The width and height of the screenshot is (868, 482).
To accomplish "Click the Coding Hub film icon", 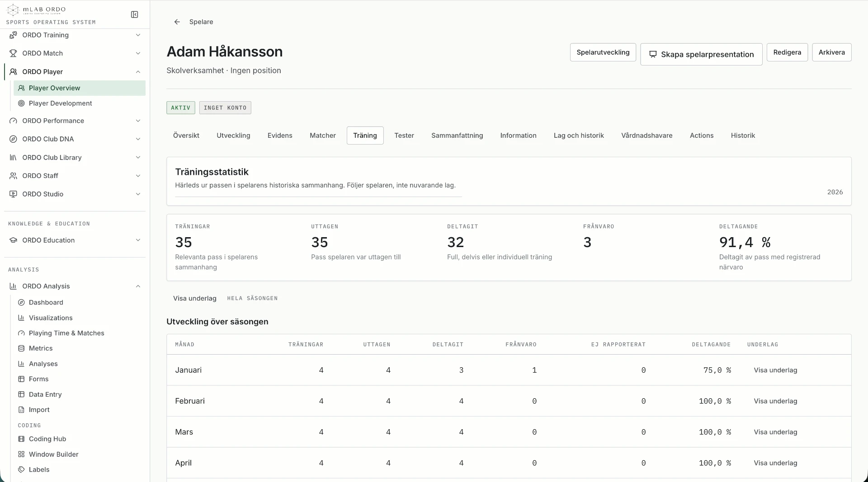I will [21, 439].
